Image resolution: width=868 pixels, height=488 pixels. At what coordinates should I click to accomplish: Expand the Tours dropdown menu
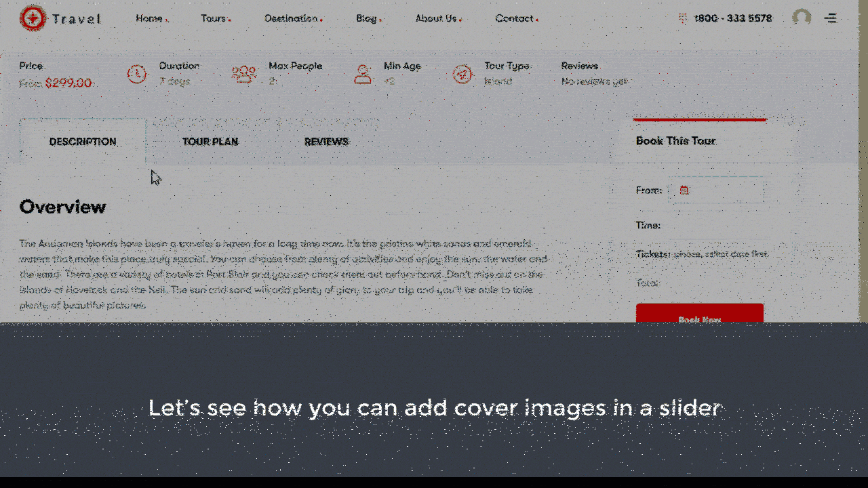point(215,18)
